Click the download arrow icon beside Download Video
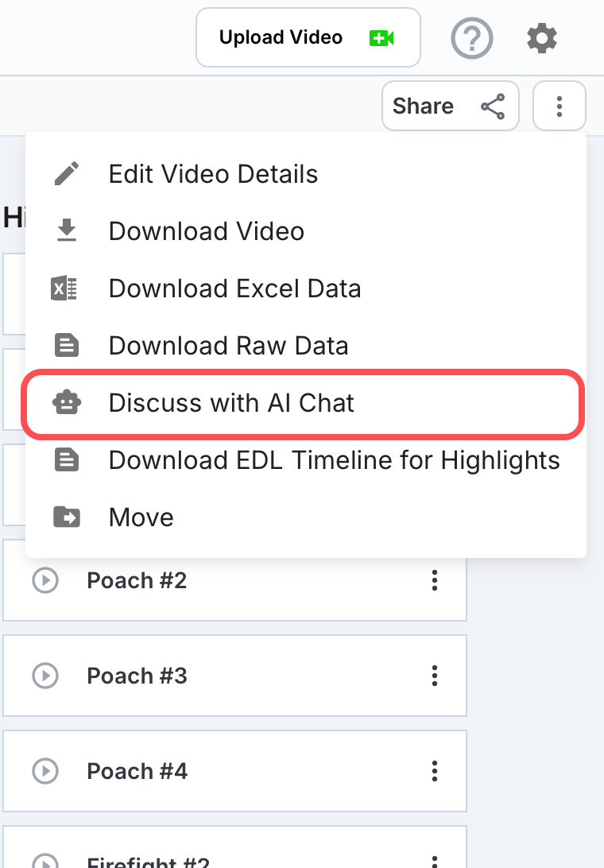The height and width of the screenshot is (868, 604). click(67, 231)
